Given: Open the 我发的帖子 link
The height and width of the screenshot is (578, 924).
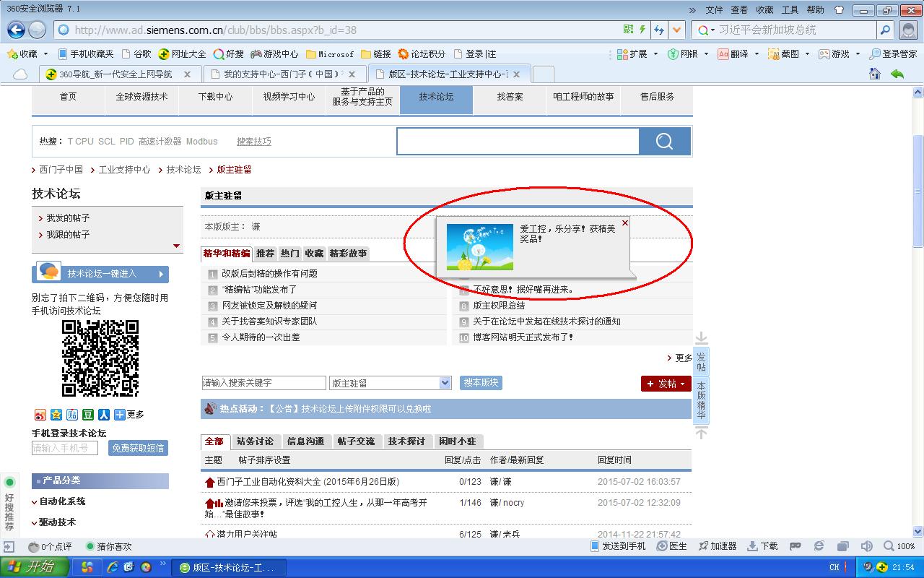Looking at the screenshot, I should click(x=68, y=218).
